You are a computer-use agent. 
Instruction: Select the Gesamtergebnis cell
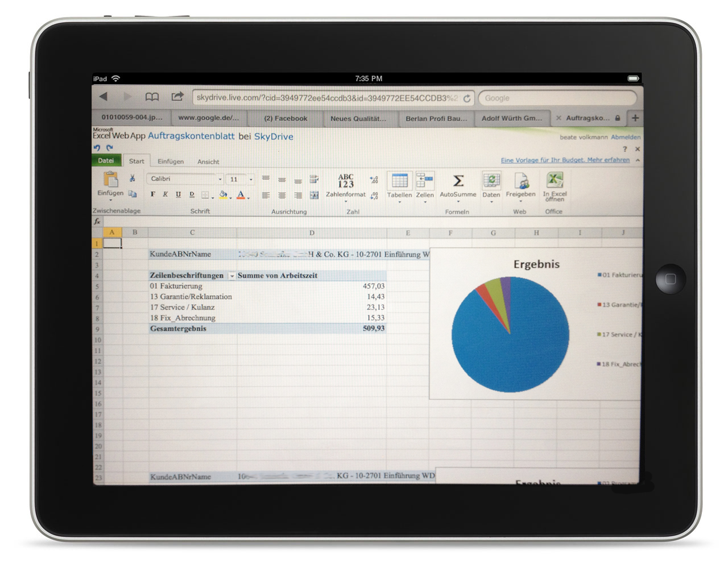click(x=193, y=329)
